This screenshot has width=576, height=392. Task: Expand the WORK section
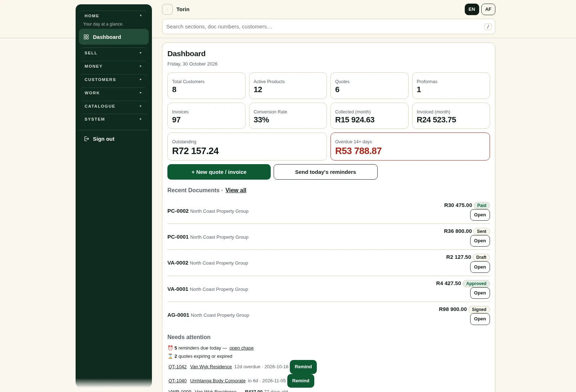pyautogui.click(x=114, y=93)
